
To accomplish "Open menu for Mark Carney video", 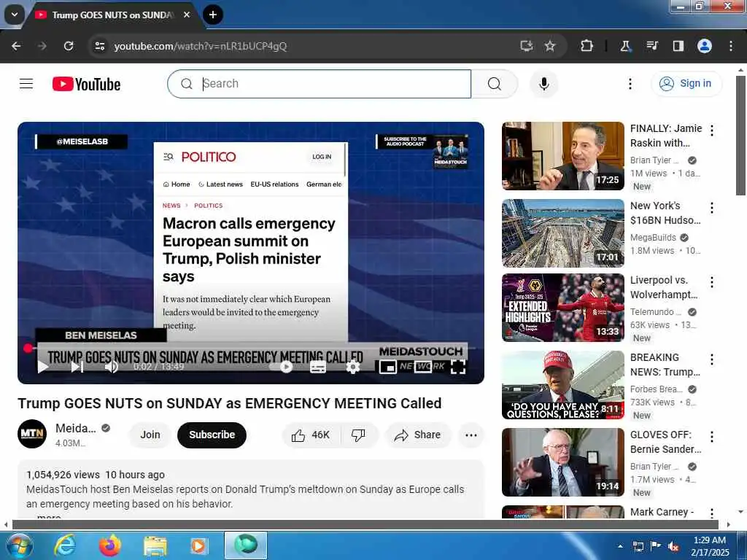I will click(x=711, y=513).
